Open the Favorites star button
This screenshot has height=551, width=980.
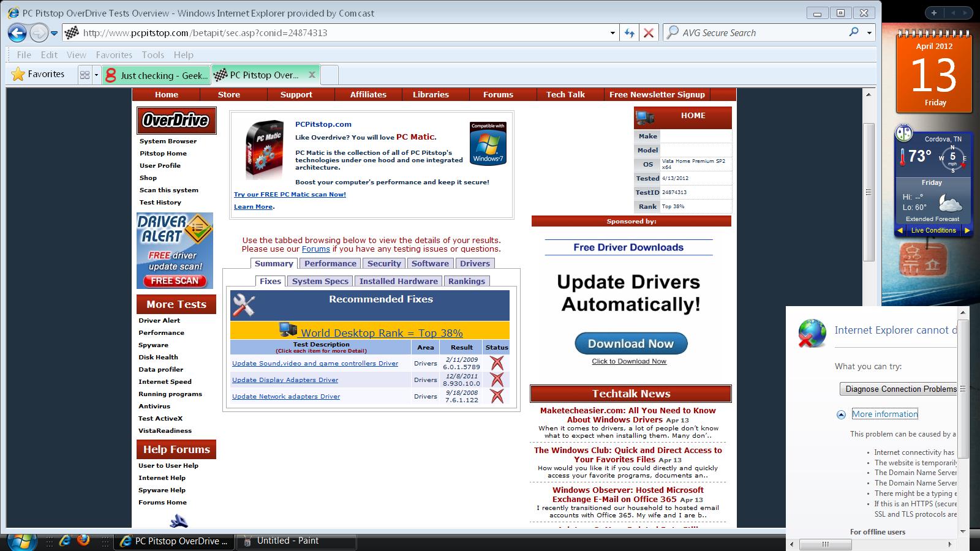(38, 75)
